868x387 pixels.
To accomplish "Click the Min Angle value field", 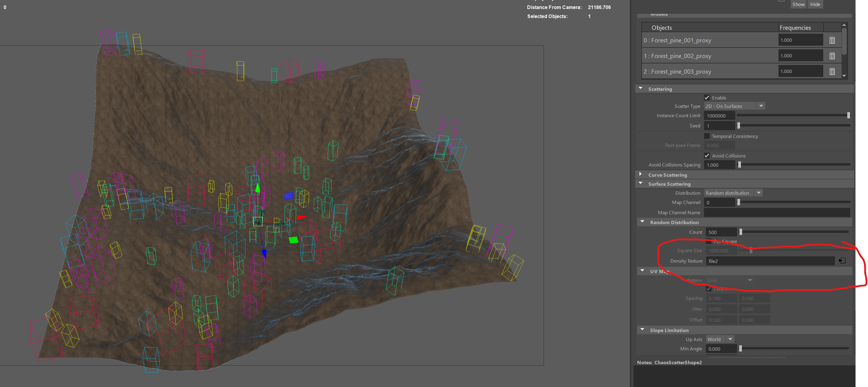I will [x=721, y=349].
